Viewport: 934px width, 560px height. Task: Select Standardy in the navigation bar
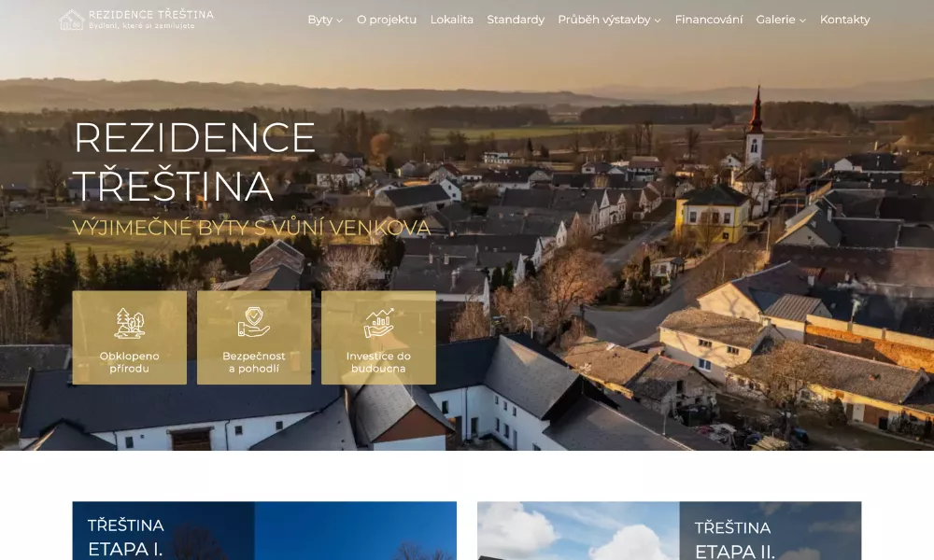click(x=516, y=20)
